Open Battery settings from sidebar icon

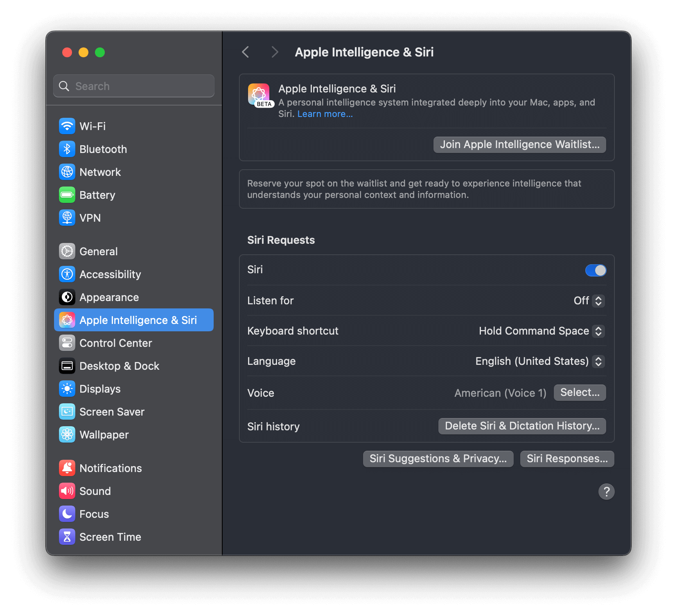point(67,195)
